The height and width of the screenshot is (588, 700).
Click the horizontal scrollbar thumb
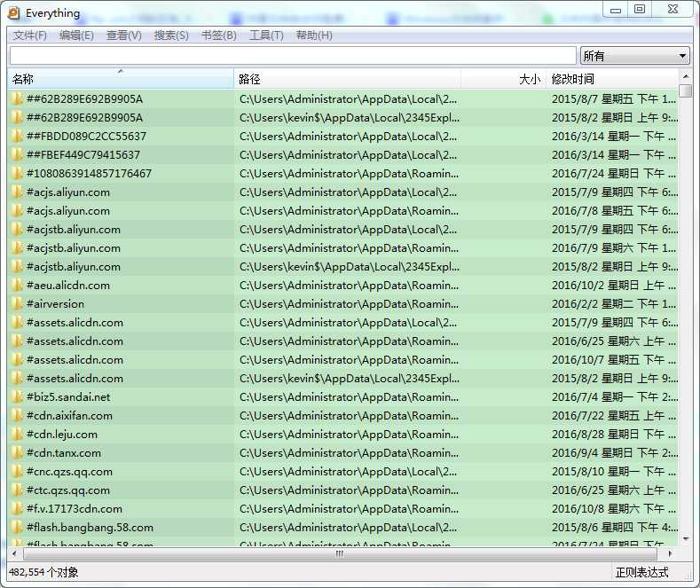340,553
